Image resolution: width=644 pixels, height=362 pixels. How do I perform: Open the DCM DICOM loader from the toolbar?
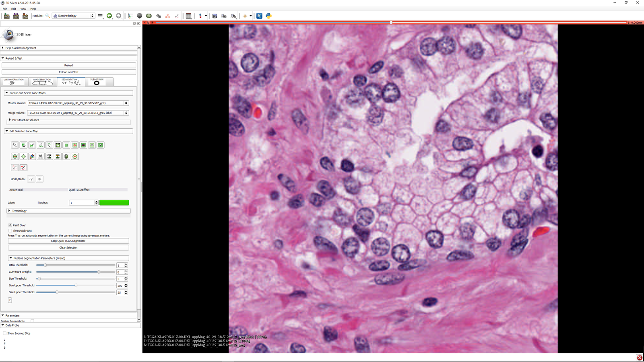click(16, 16)
